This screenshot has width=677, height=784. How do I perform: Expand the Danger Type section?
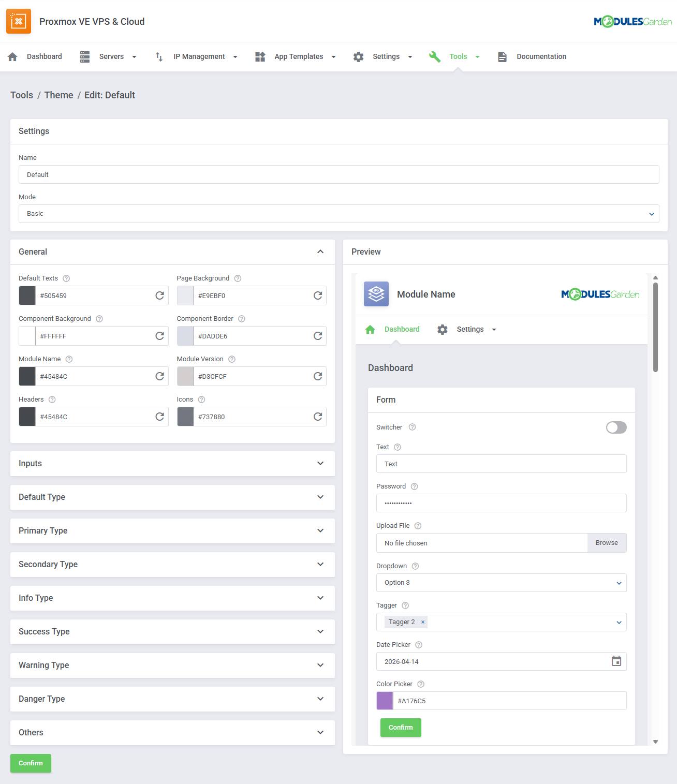tap(172, 699)
